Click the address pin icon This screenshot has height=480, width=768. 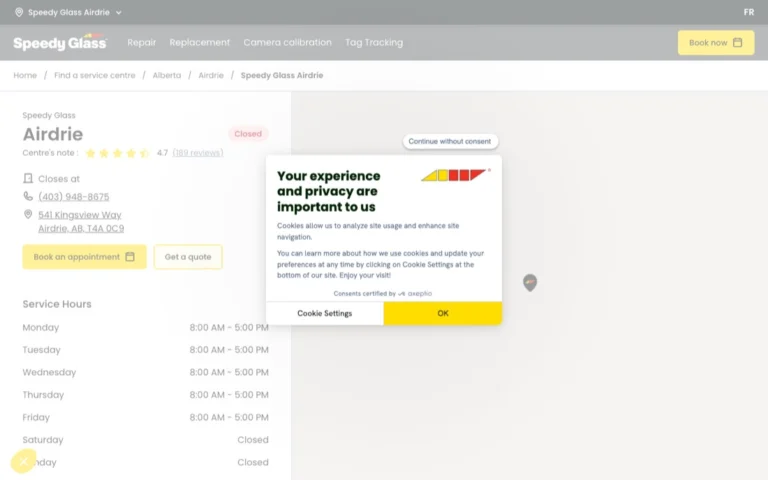[28, 215]
